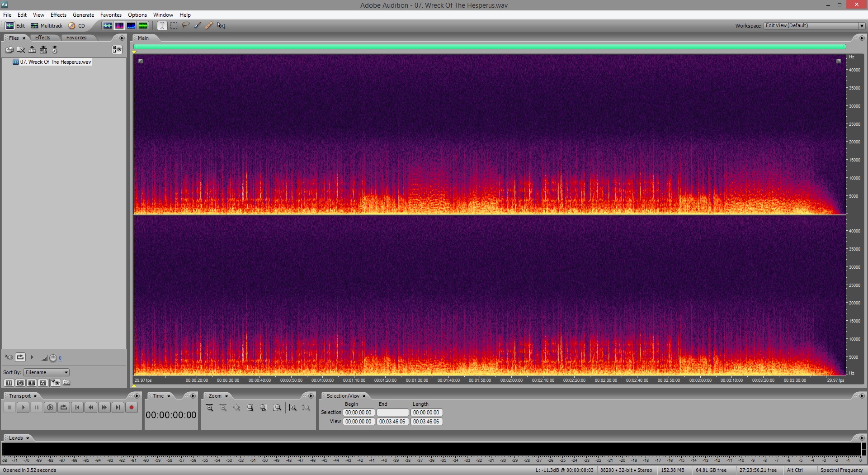Toggle Loop Play in Files panel
Viewport: 868px width, 475px height.
tap(20, 357)
